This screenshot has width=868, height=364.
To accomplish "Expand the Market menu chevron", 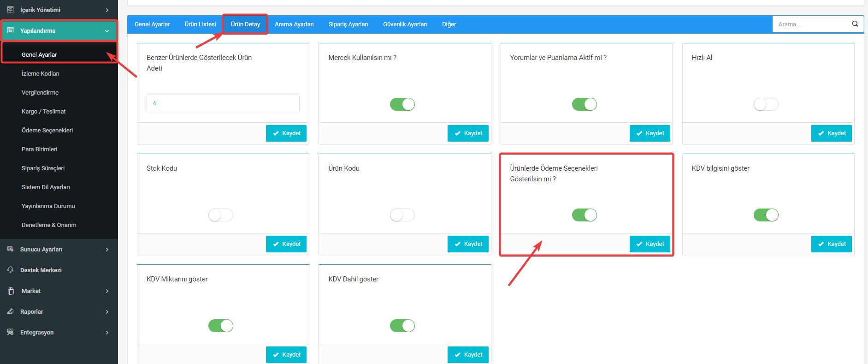I will tap(107, 291).
